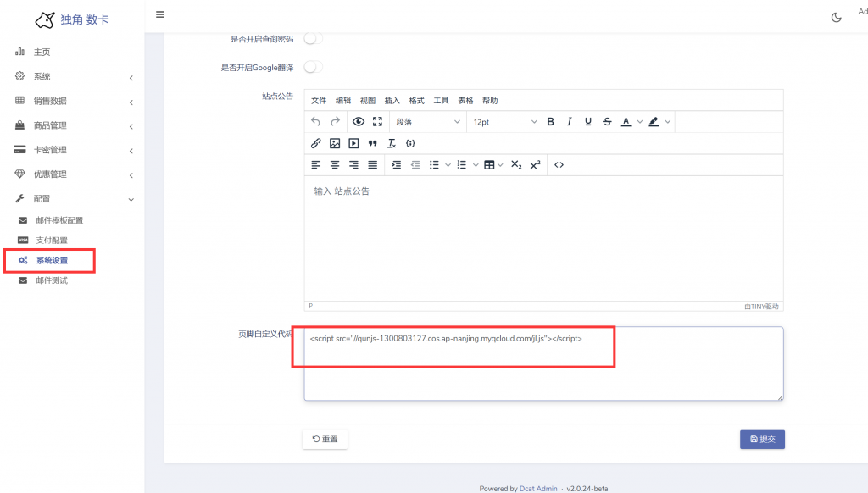Align text left
The height and width of the screenshot is (493, 868).
315,165
